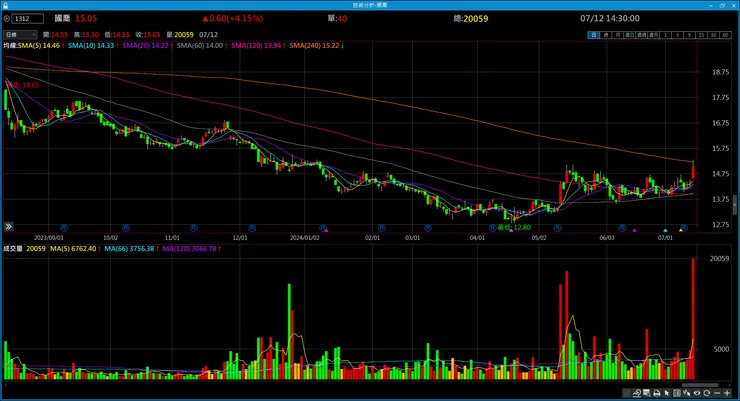Image resolution: width=740 pixels, height=401 pixels.
Task: Expand the side panel with double-chevron icon
Action: click(8, 227)
